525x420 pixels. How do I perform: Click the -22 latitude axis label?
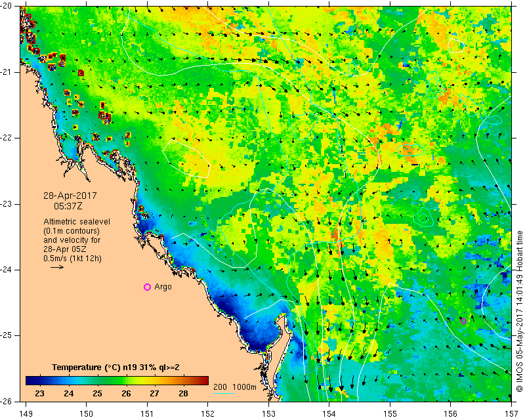pos(7,138)
